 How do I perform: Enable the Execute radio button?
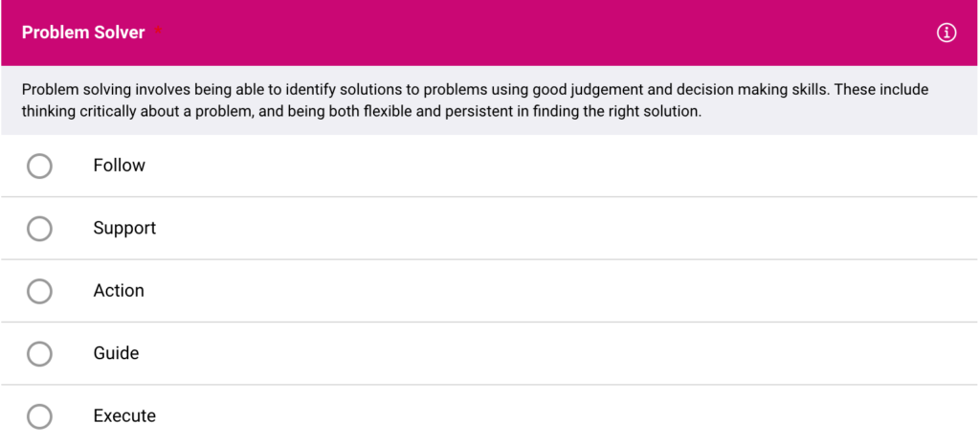click(39, 416)
